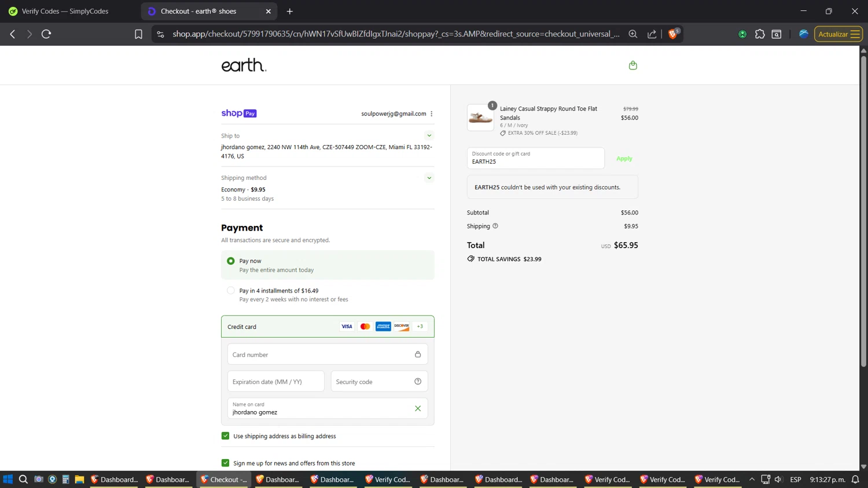
Task: Open Windows Start menu
Action: click(x=8, y=479)
